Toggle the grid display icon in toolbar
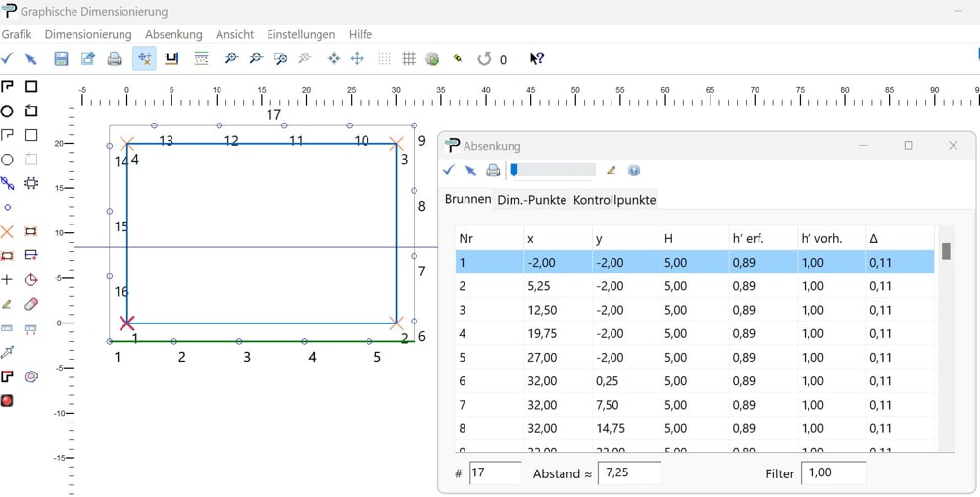 409,59
